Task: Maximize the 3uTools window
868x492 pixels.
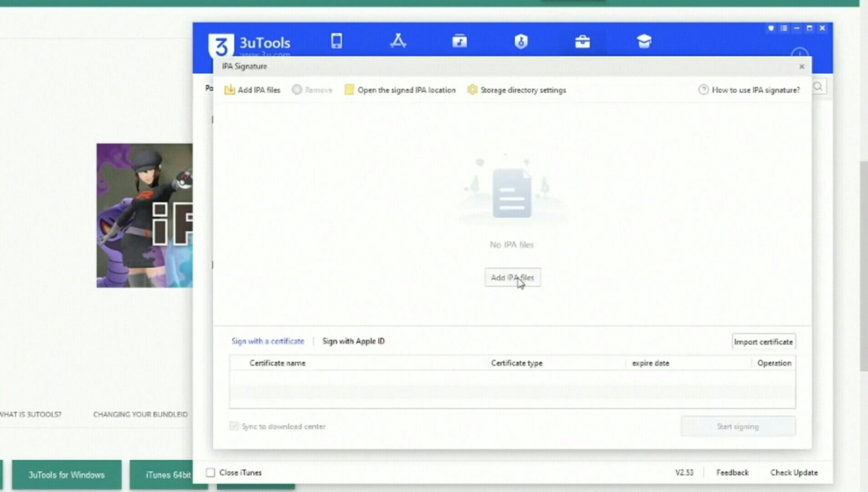Action: pyautogui.click(x=809, y=28)
